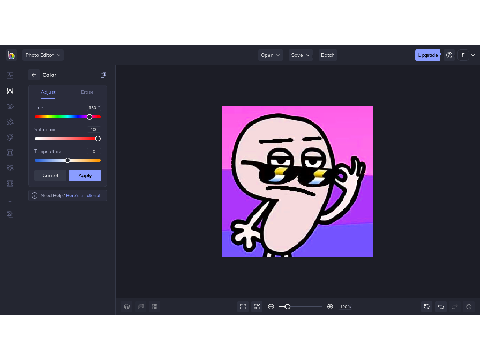Click the zoom out minus icon
480x360 pixels.
[x=271, y=306]
